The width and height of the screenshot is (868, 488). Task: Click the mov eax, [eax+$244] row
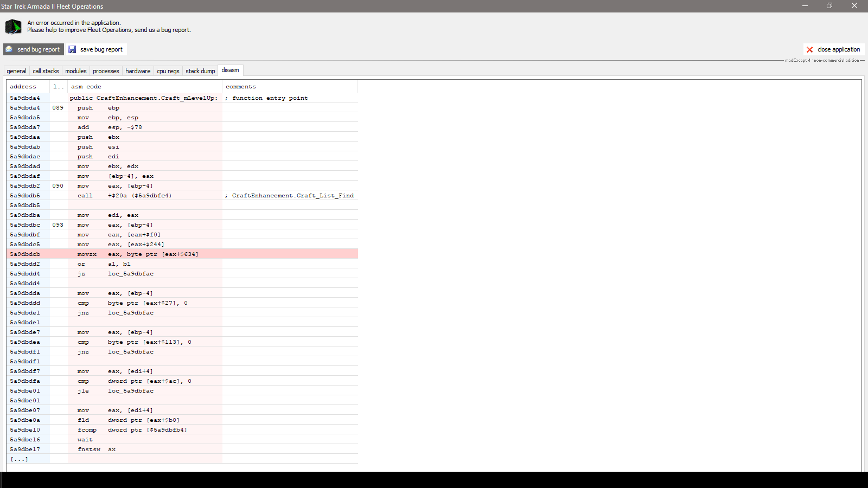182,245
